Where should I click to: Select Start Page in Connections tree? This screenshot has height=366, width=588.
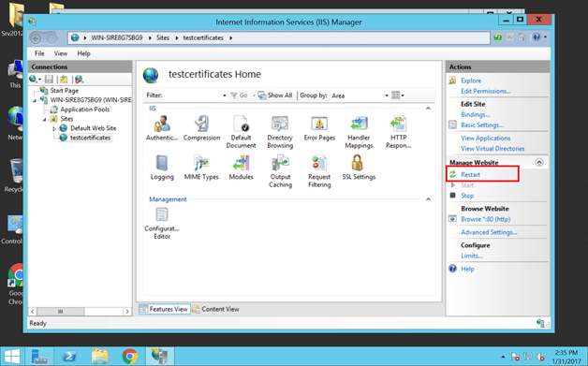point(64,91)
